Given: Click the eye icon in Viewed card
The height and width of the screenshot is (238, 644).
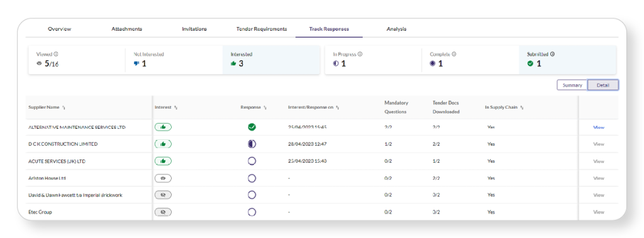Looking at the screenshot, I should 39,63.
